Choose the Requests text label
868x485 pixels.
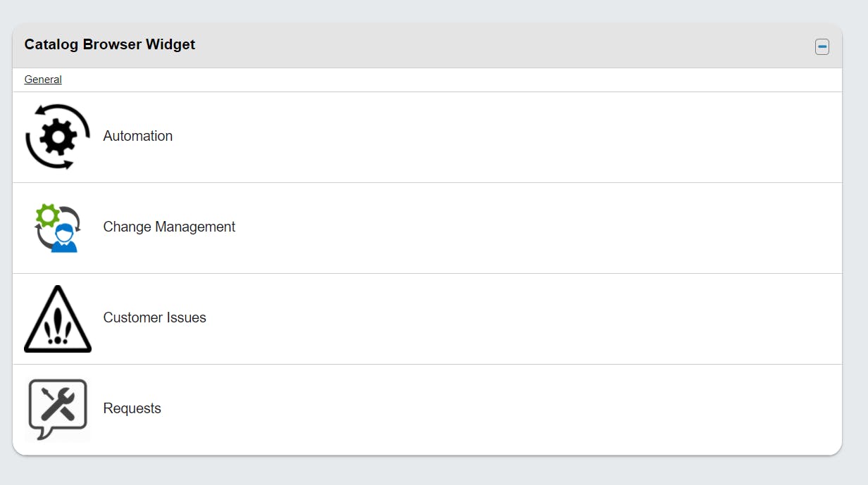(x=132, y=408)
